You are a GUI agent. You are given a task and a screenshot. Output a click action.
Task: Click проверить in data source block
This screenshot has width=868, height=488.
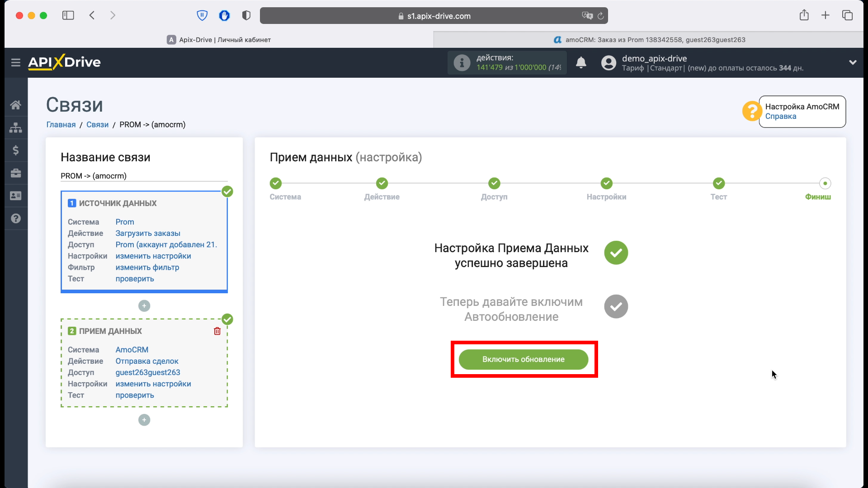tap(135, 278)
